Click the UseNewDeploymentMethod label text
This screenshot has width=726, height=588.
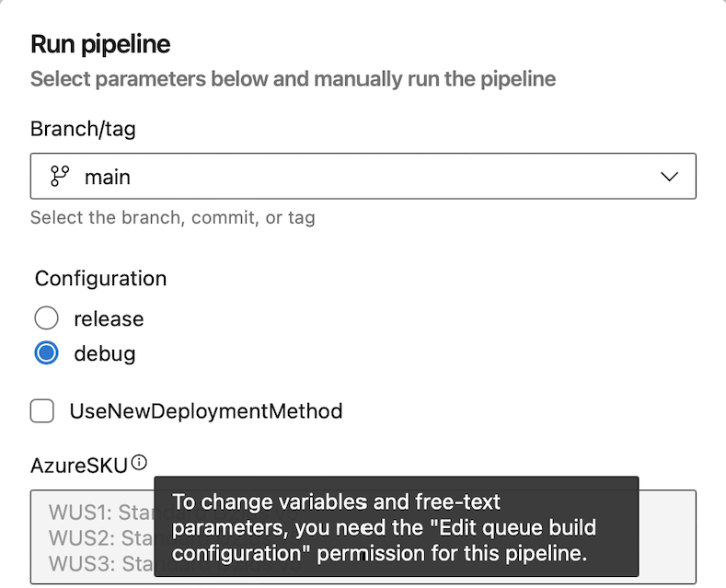click(x=206, y=410)
